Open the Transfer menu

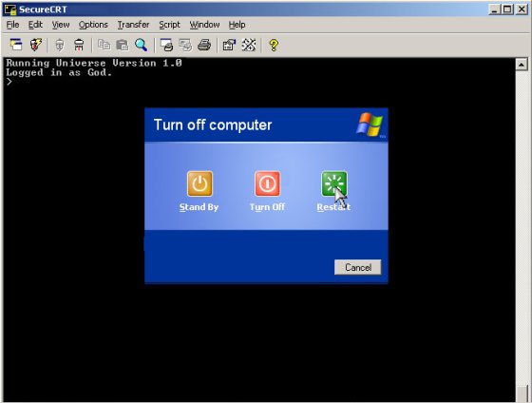133,25
